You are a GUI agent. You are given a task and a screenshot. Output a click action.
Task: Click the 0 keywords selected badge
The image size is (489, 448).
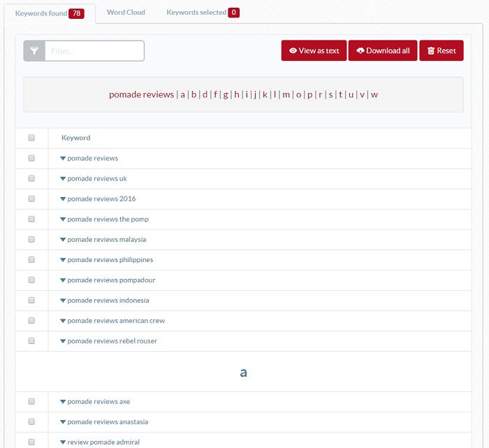[x=233, y=13]
